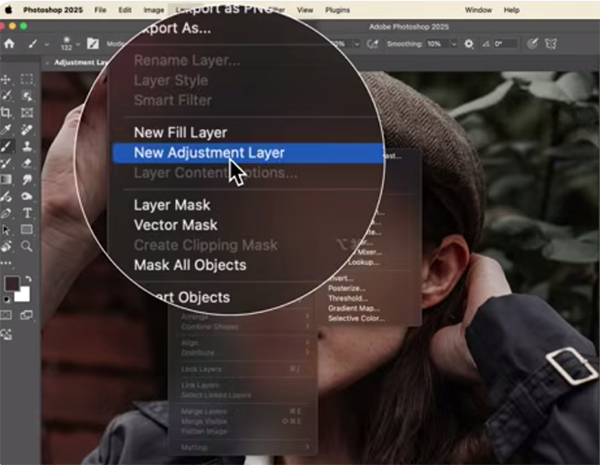The width and height of the screenshot is (600, 465).
Task: Open brush preset picker showing 132
Action: (67, 44)
